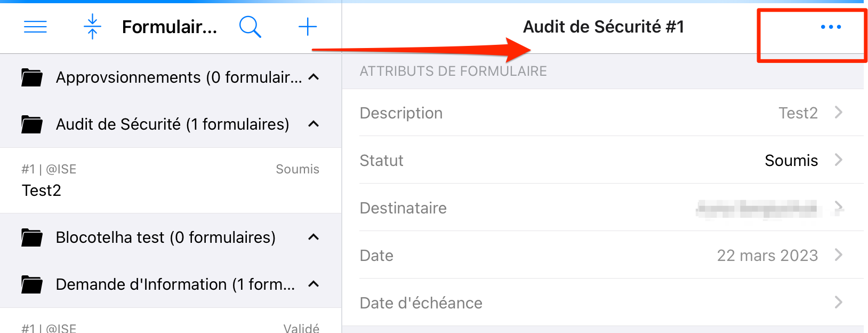The width and height of the screenshot is (868, 333).
Task: Open the hamburger menu icon
Action: tap(35, 27)
